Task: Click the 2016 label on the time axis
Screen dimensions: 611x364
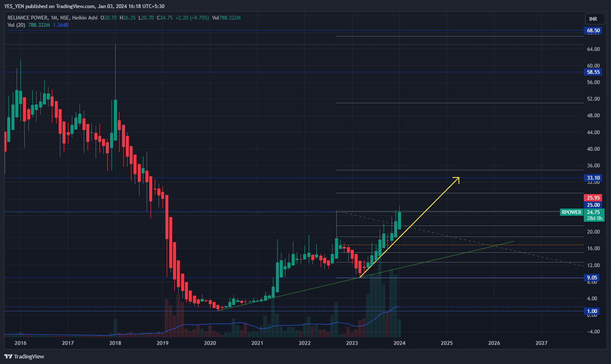Action: (x=20, y=343)
